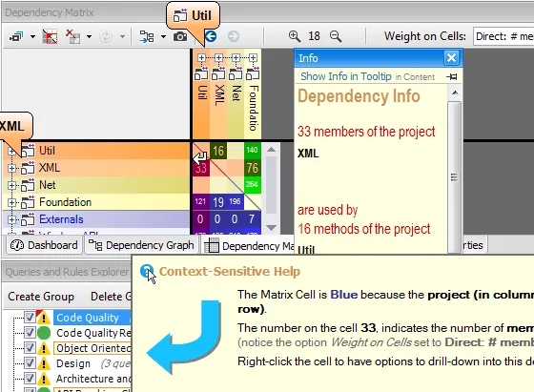Click the Context-Sensitive Help question mark icon

pos(147,272)
